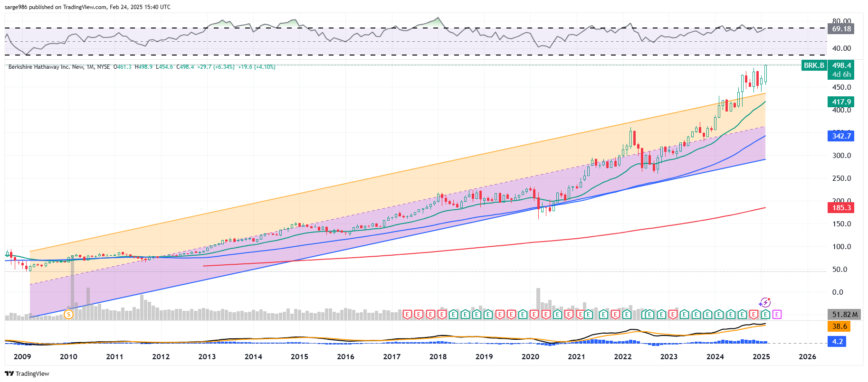Image resolution: width=868 pixels, height=382 pixels.
Task: Click the 498.4 current price label
Action: (841, 65)
